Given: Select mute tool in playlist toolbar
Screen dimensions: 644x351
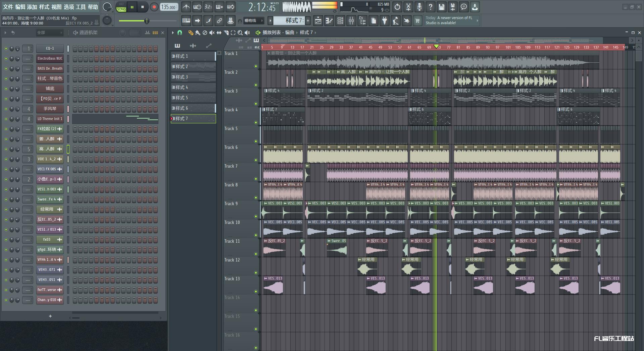Looking at the screenshot, I should [212, 33].
